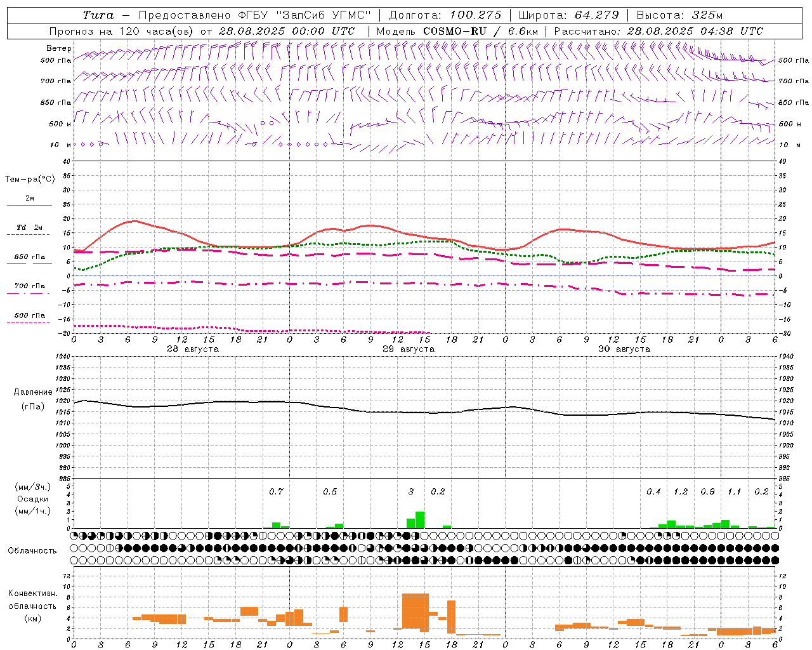The width and height of the screenshot is (812, 650).
Task: Click the "Ветер" wind panel label
Action: click(58, 48)
